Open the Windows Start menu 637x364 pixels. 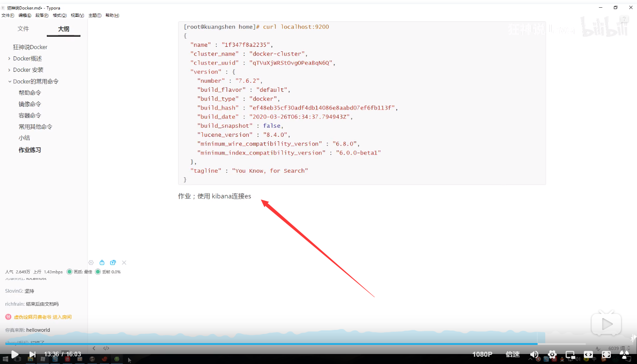[x=5, y=359]
